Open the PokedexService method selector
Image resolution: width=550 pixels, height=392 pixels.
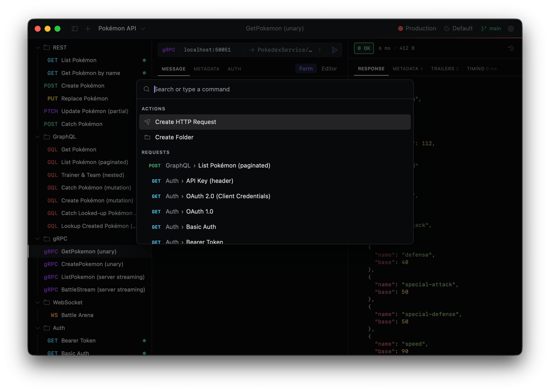coord(285,50)
